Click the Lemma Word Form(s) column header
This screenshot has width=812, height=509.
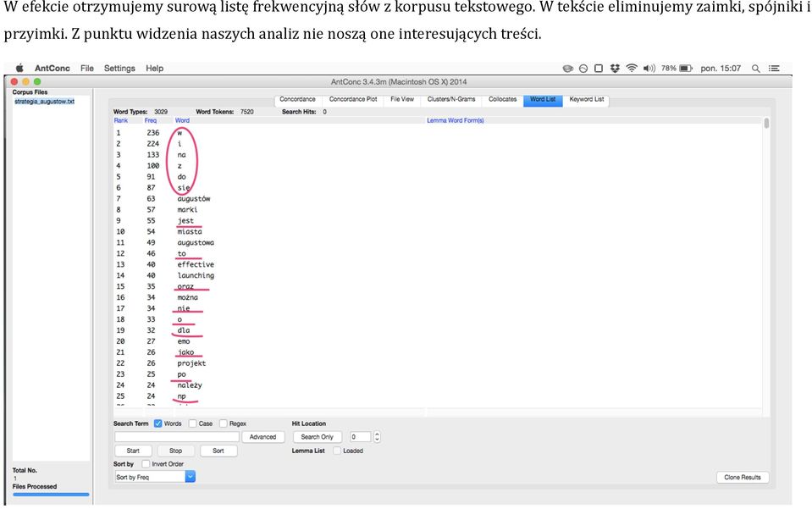(456, 120)
